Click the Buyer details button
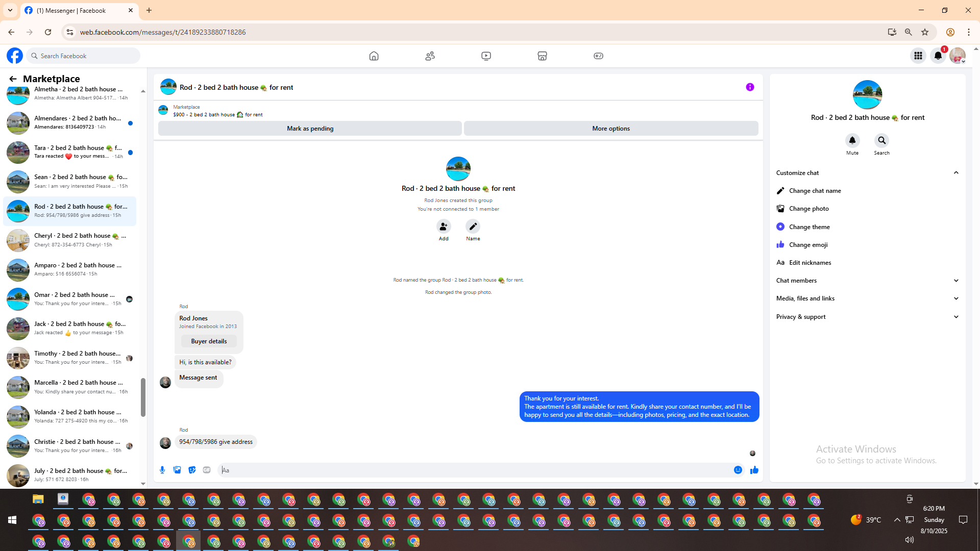 [x=209, y=341]
